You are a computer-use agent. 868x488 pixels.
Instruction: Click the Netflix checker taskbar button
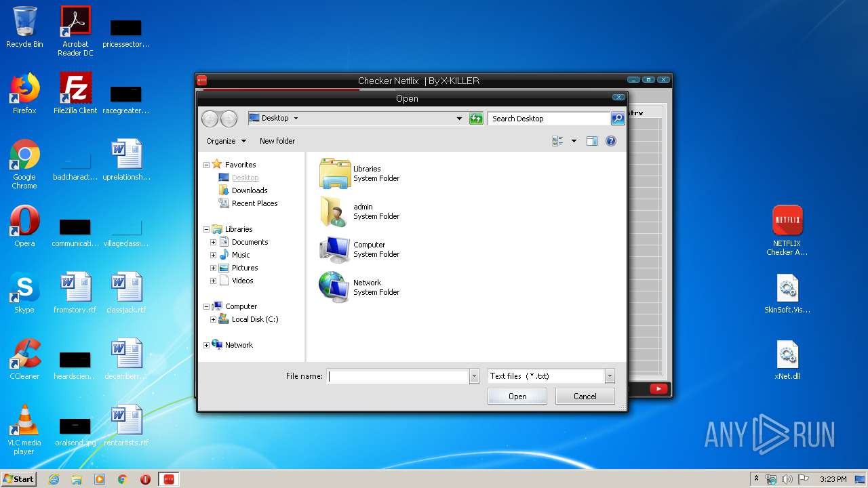tap(168, 479)
